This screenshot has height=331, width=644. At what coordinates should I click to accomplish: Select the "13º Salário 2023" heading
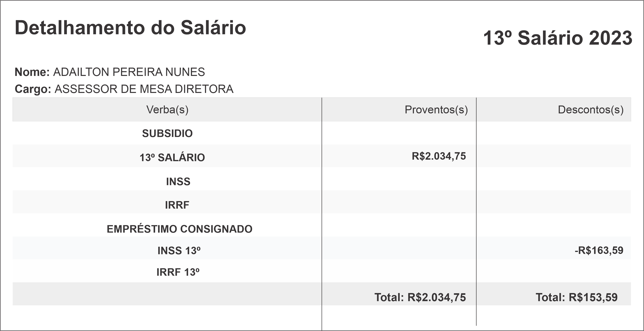pyautogui.click(x=558, y=38)
